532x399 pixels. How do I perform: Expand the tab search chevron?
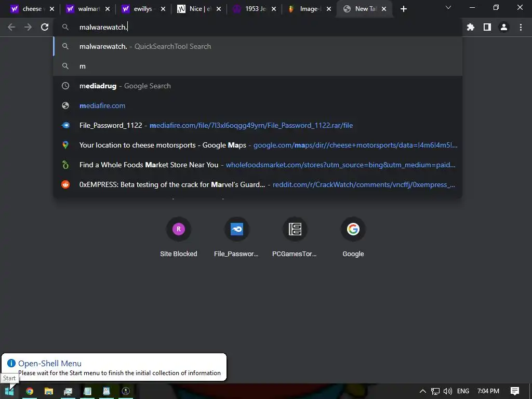[x=448, y=7]
